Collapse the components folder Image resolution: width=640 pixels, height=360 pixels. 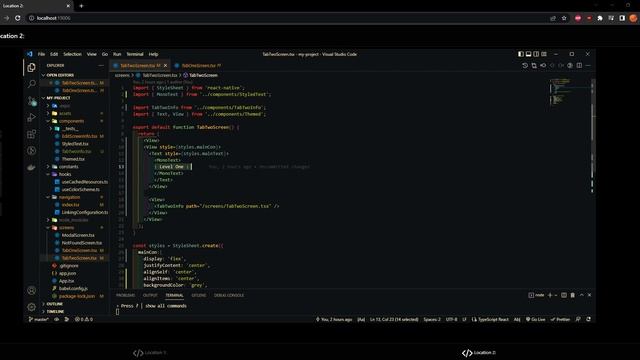point(71,121)
